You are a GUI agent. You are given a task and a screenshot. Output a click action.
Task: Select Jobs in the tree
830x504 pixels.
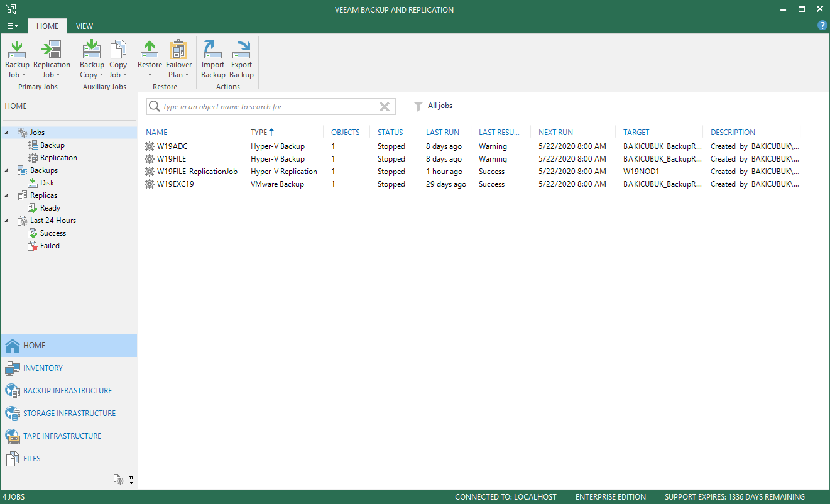[37, 133]
